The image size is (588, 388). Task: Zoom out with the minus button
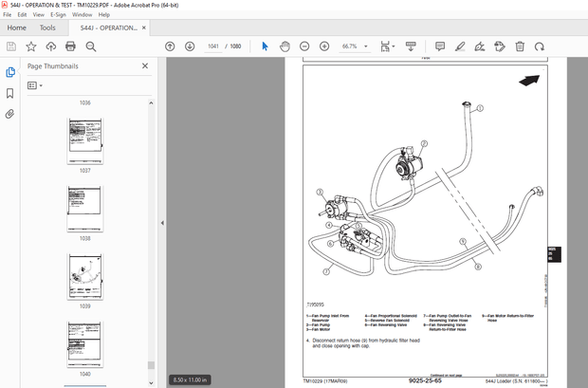304,46
